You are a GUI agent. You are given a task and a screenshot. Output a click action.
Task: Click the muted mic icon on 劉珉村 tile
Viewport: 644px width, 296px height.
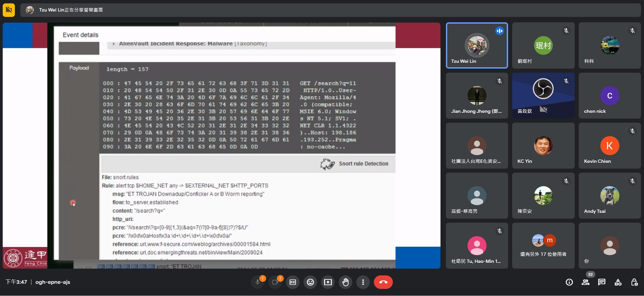566,31
